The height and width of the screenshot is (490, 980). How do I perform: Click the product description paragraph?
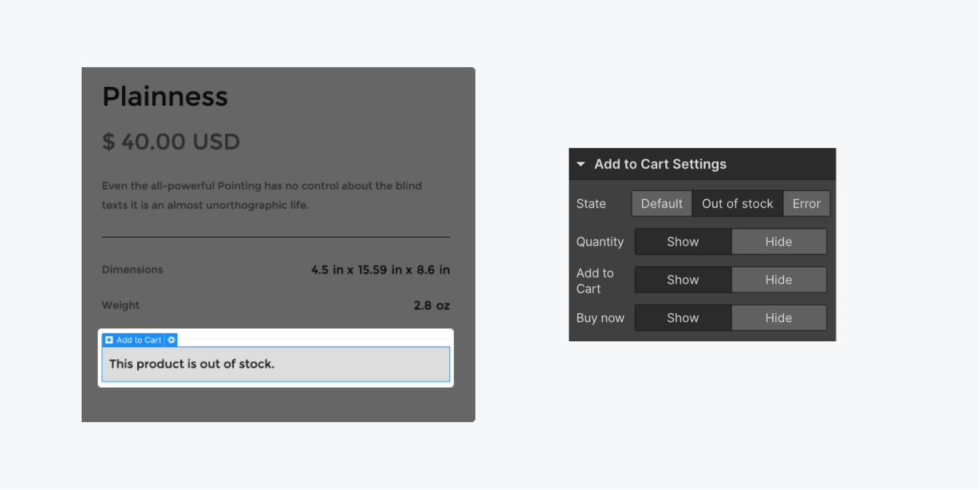tap(262, 195)
